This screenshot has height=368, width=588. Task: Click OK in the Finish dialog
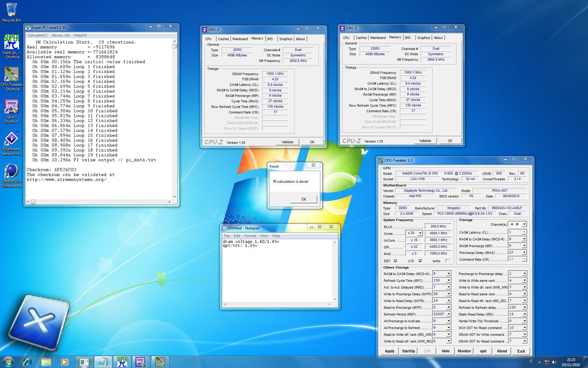pyautogui.click(x=303, y=199)
